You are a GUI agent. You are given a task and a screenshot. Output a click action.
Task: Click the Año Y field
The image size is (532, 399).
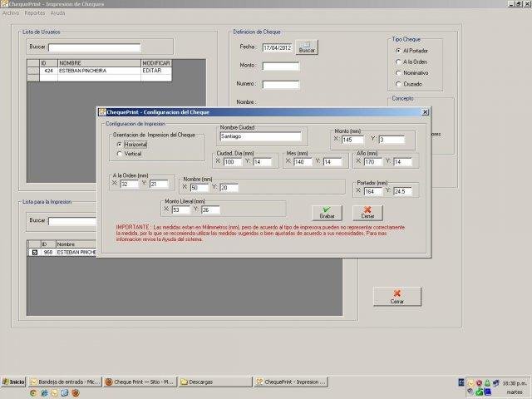402,162
